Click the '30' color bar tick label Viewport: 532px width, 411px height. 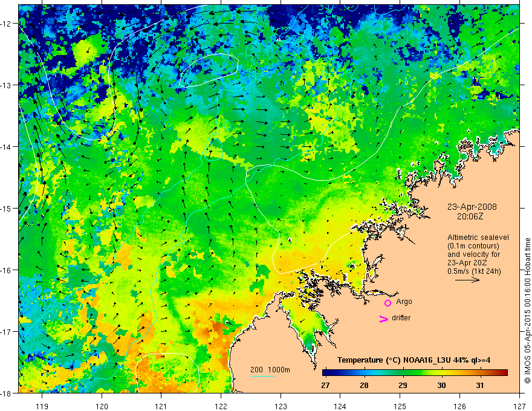click(x=441, y=385)
